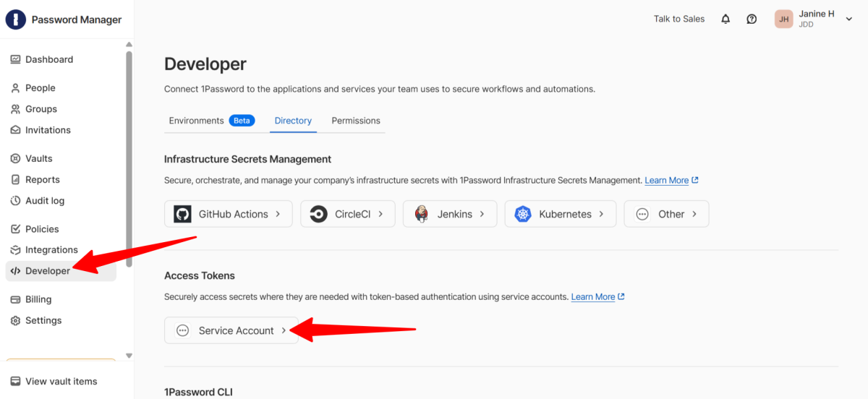Image resolution: width=868 pixels, height=399 pixels.
Task: Click the chevron on CircleCI
Action: [380, 214]
